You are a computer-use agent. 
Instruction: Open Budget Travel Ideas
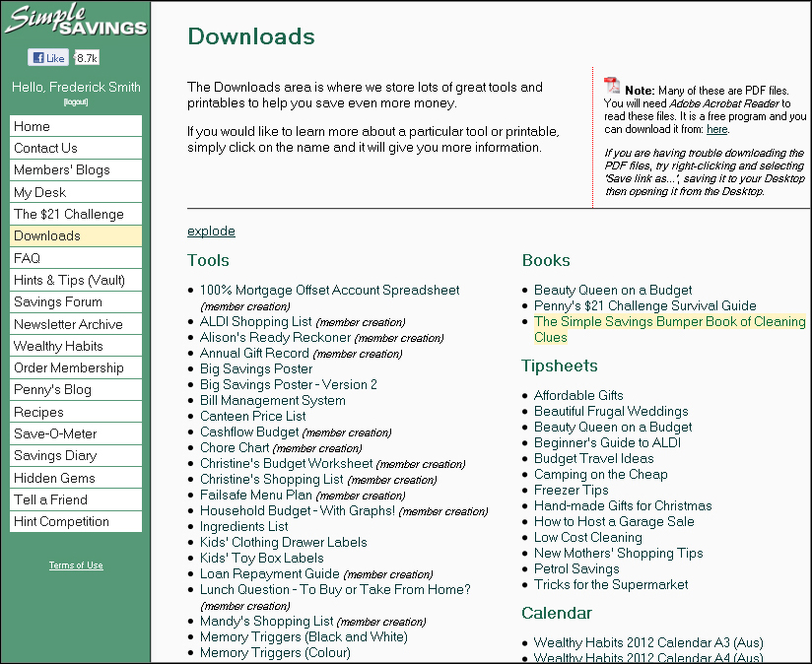tap(594, 458)
